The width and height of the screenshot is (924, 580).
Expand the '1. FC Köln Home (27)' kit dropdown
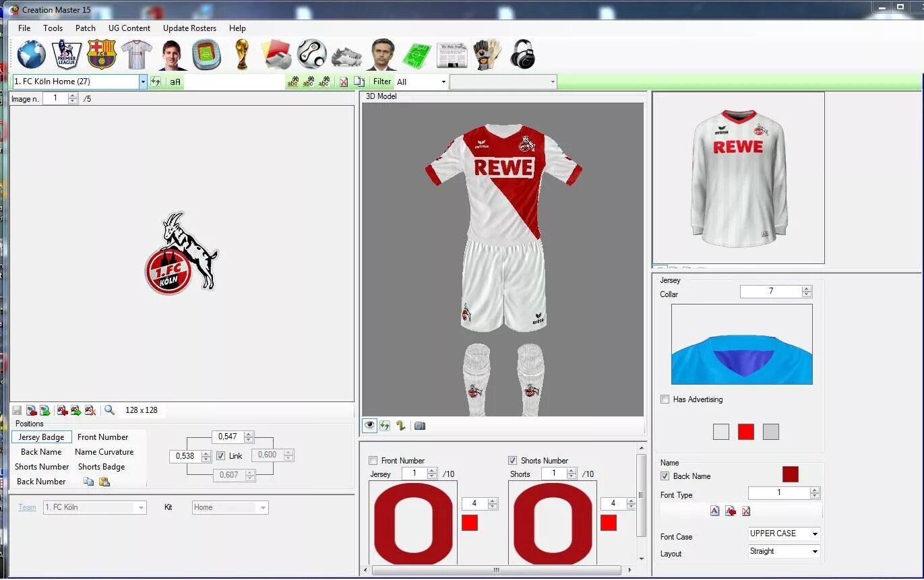[143, 82]
